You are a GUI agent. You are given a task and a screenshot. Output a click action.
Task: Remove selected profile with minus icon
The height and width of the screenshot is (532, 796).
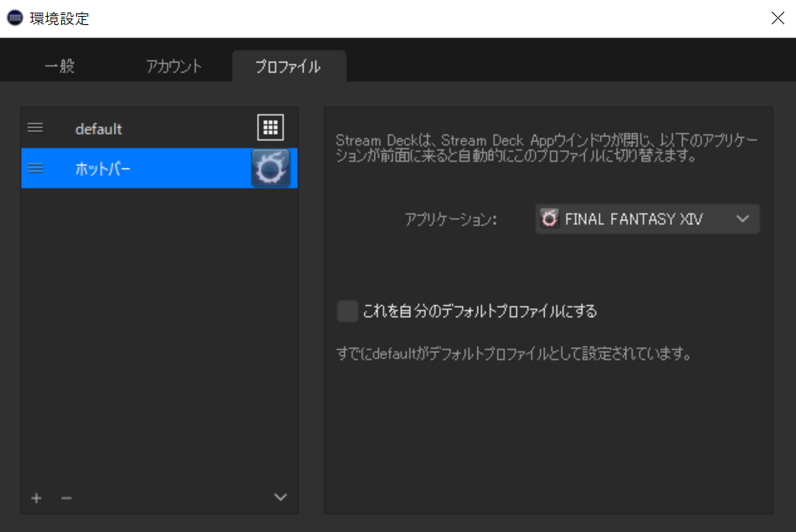click(66, 498)
